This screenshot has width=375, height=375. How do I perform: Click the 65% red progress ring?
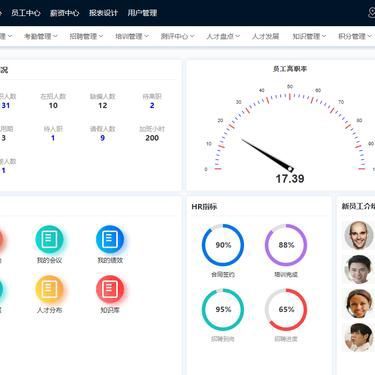point(286,309)
